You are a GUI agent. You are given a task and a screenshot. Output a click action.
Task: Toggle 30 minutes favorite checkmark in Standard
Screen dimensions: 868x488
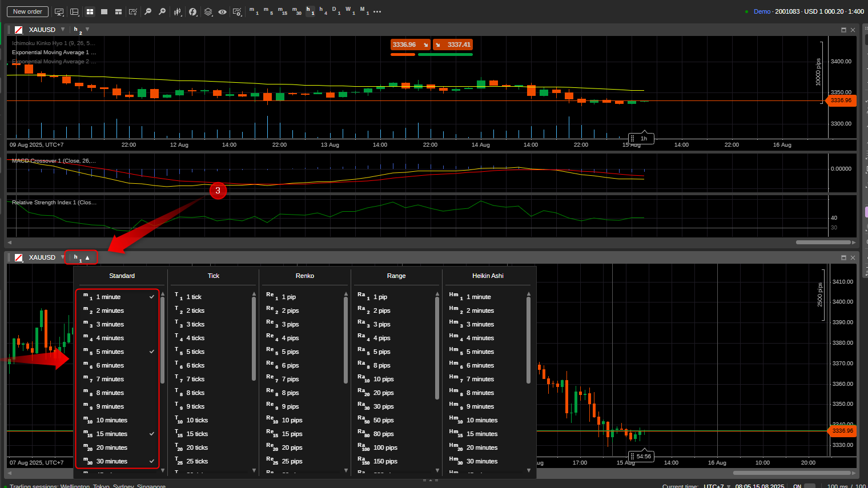[152, 461]
